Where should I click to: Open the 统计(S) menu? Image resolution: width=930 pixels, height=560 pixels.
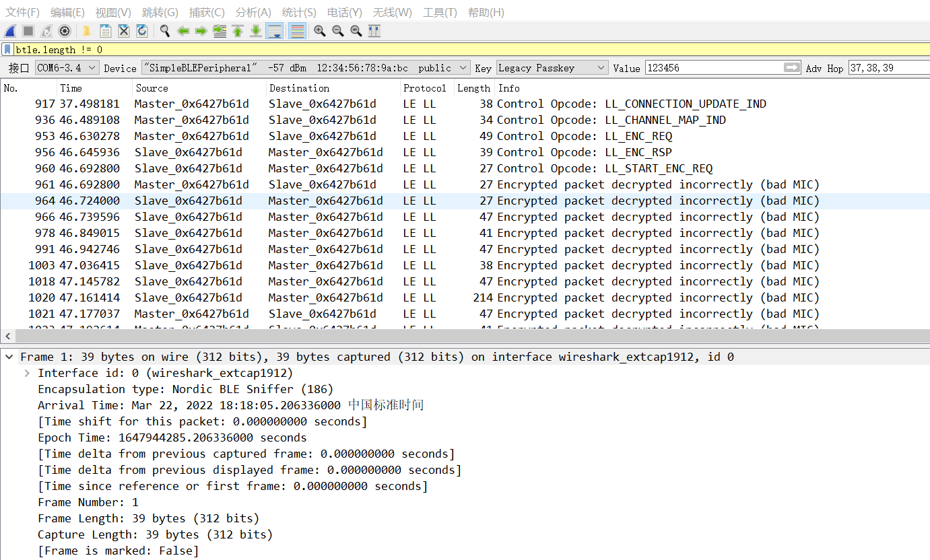tap(299, 12)
